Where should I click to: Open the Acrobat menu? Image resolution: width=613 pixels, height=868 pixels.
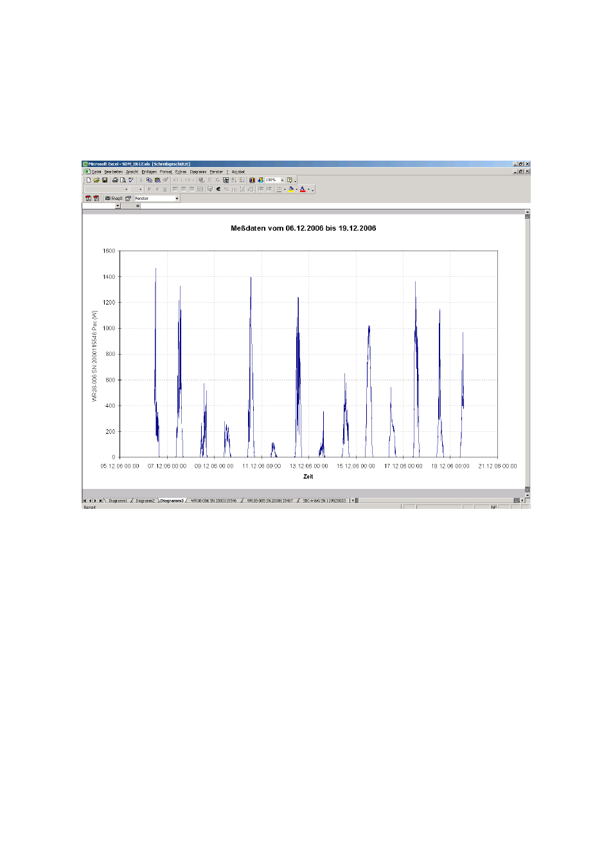click(238, 172)
